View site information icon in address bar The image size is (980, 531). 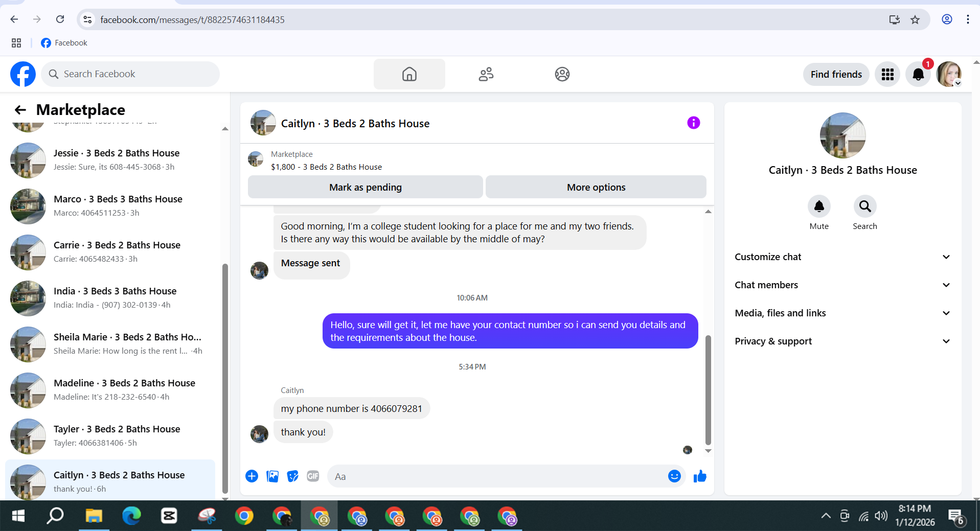[87, 19]
